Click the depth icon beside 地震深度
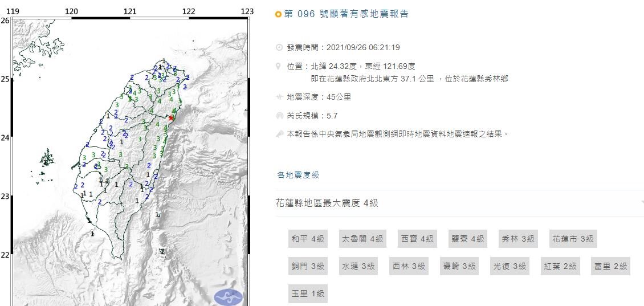This screenshot has height=306, width=644. [279, 97]
